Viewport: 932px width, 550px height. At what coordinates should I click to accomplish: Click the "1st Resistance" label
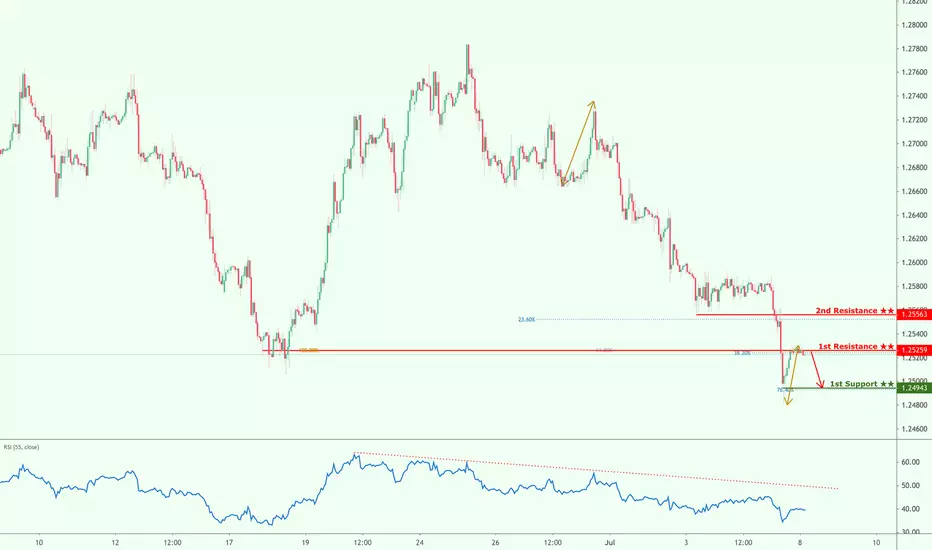(x=856, y=346)
